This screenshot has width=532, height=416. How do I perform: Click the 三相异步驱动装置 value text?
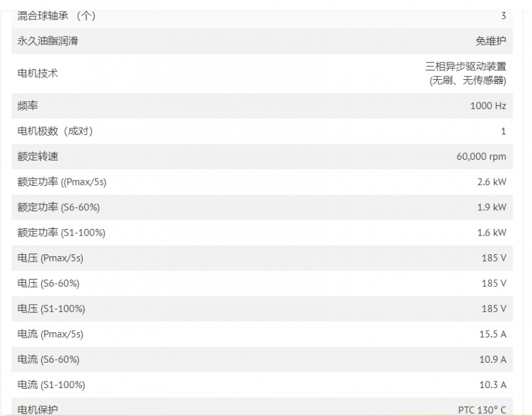click(x=465, y=66)
